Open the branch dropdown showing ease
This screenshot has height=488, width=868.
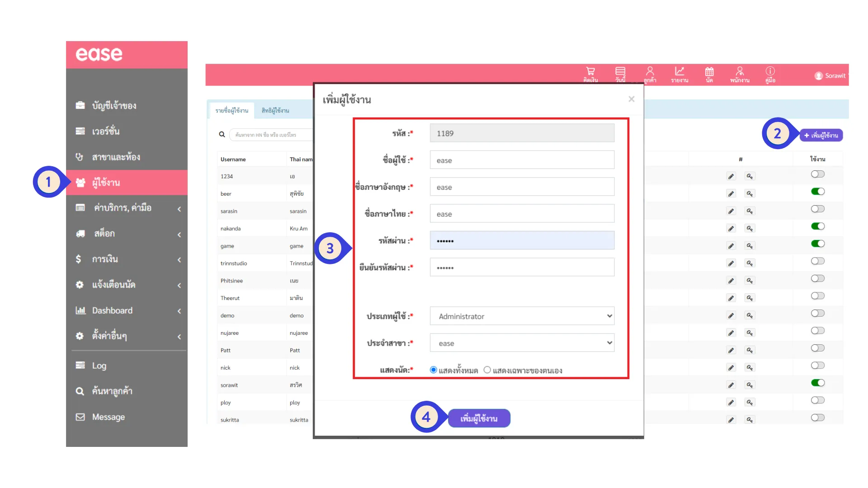coord(522,343)
